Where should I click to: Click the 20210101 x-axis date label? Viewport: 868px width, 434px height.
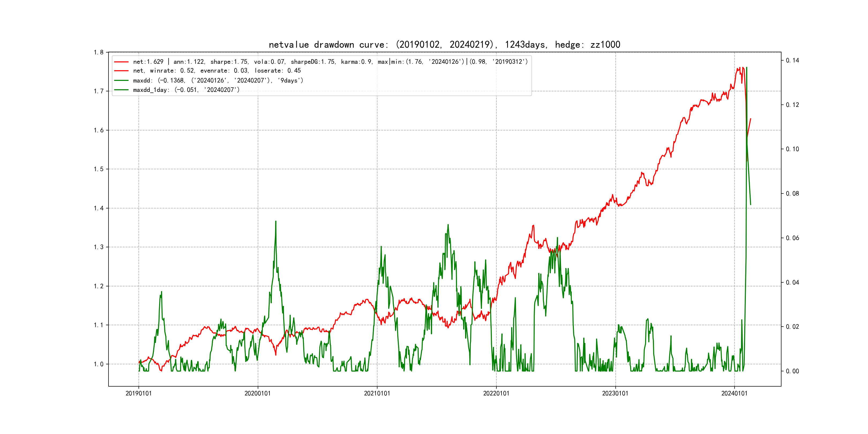click(x=377, y=394)
